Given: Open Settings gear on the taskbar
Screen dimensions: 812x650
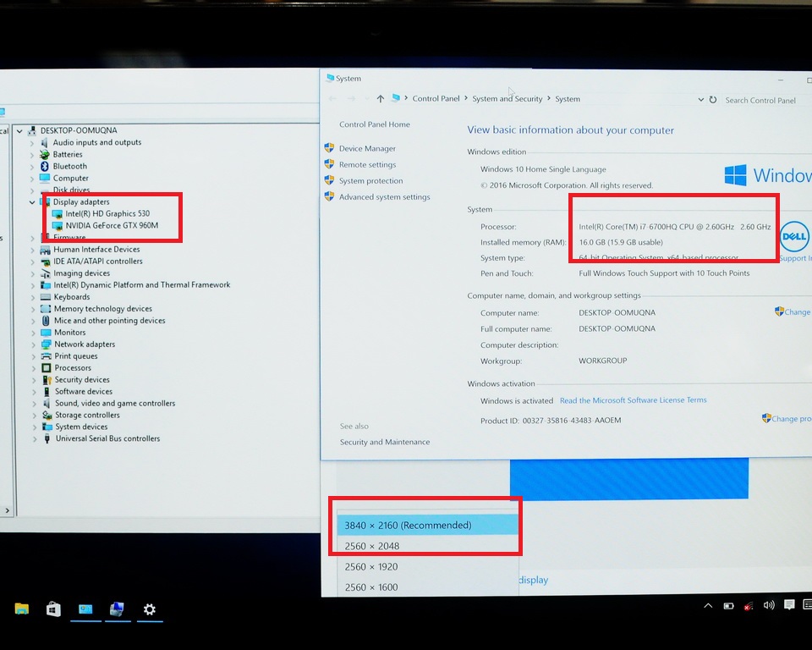Looking at the screenshot, I should point(149,609).
